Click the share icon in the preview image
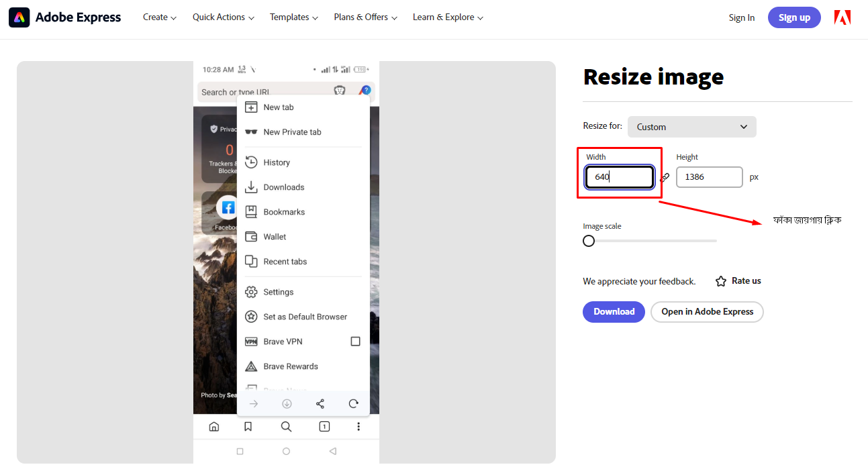This screenshot has width=868, height=473. pyautogui.click(x=320, y=404)
